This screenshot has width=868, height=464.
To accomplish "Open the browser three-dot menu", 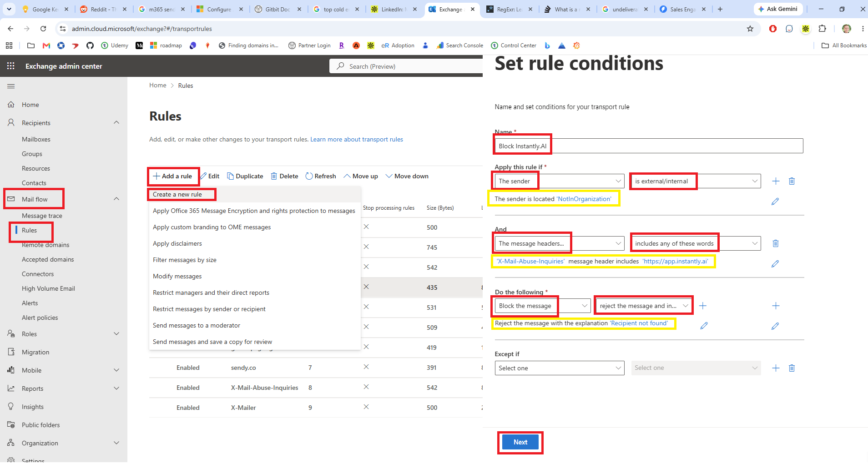I will click(863, 29).
